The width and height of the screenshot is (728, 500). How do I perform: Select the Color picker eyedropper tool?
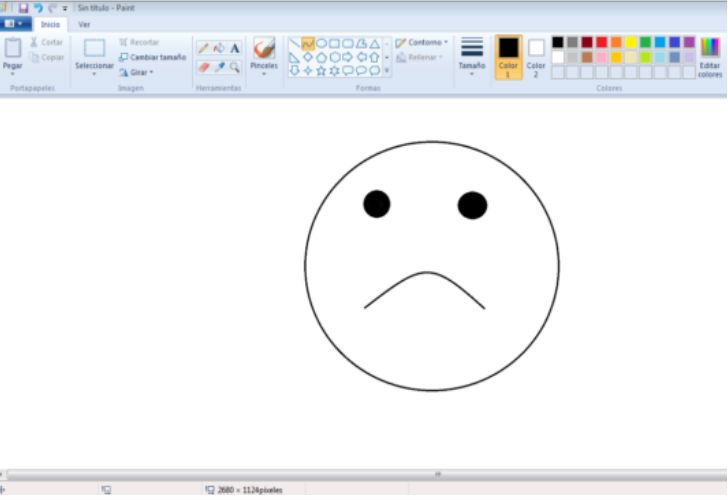pyautogui.click(x=219, y=67)
